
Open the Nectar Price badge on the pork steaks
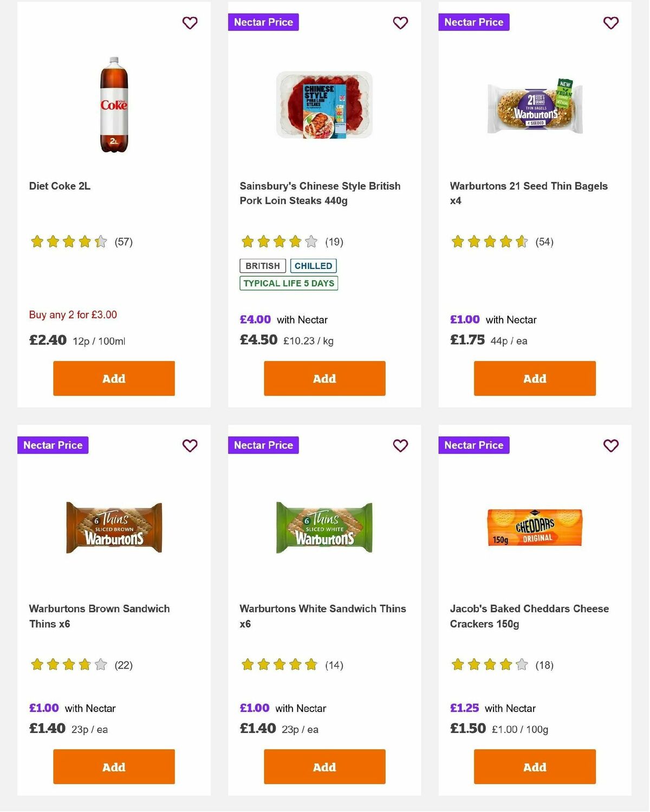[264, 22]
